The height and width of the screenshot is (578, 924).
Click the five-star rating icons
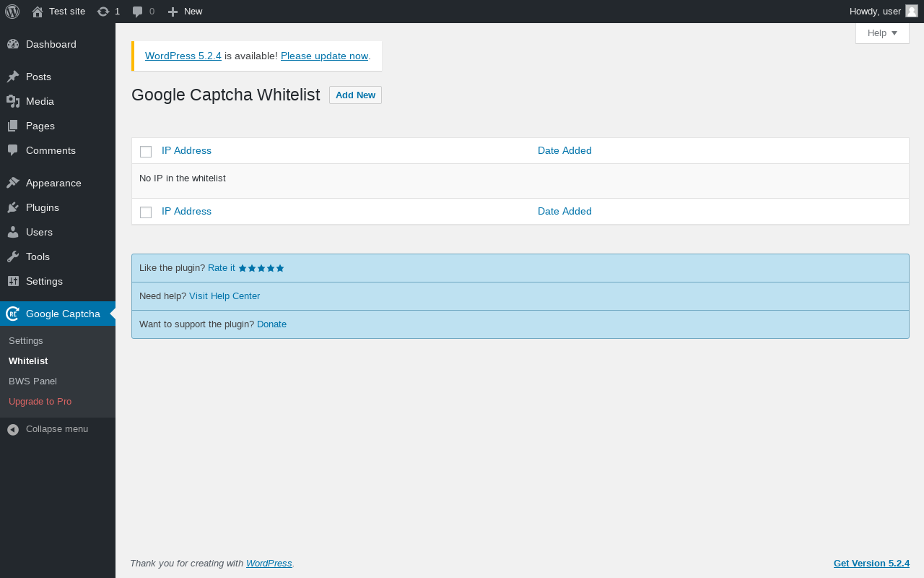[x=261, y=268]
